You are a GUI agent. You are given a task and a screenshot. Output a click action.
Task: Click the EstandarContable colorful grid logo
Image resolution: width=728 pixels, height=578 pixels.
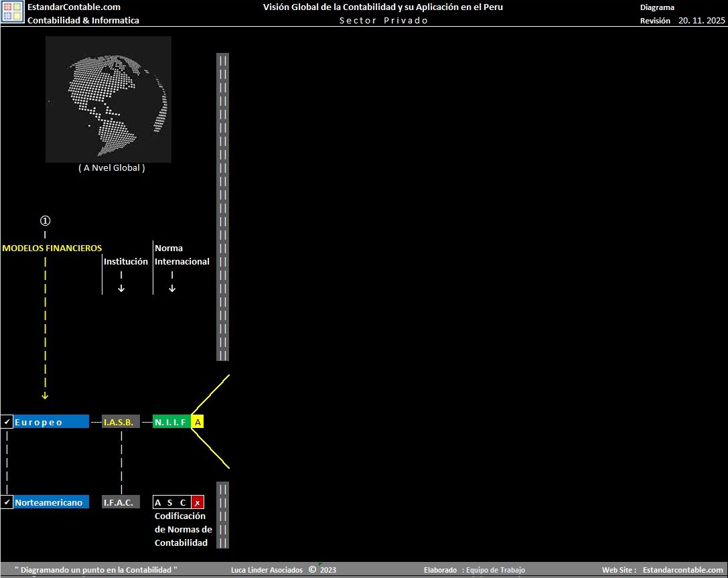[13, 13]
